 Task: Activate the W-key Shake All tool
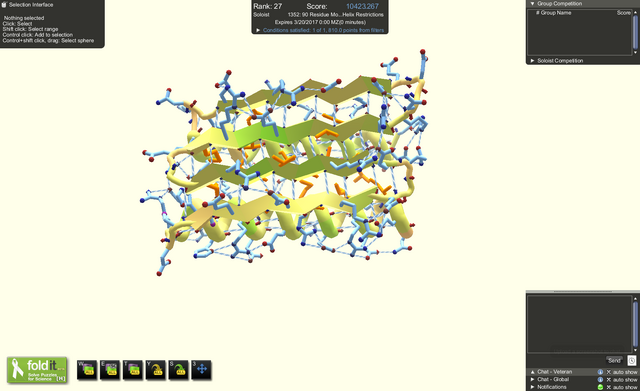pyautogui.click(x=87, y=370)
